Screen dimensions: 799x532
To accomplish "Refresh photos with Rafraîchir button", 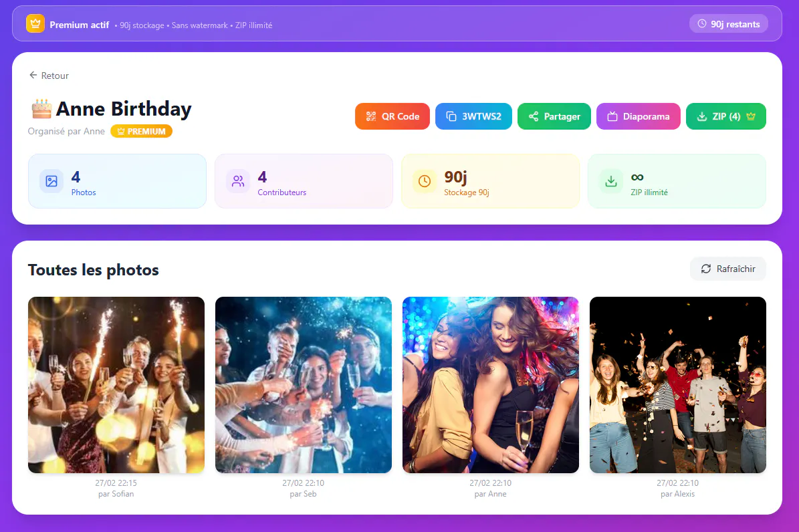I will click(x=728, y=269).
